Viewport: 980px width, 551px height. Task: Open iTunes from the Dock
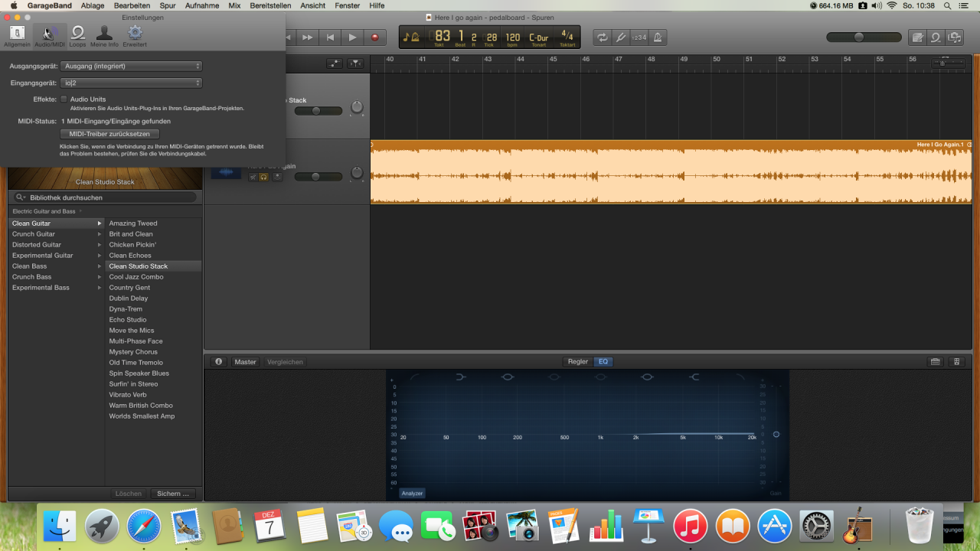click(x=691, y=527)
